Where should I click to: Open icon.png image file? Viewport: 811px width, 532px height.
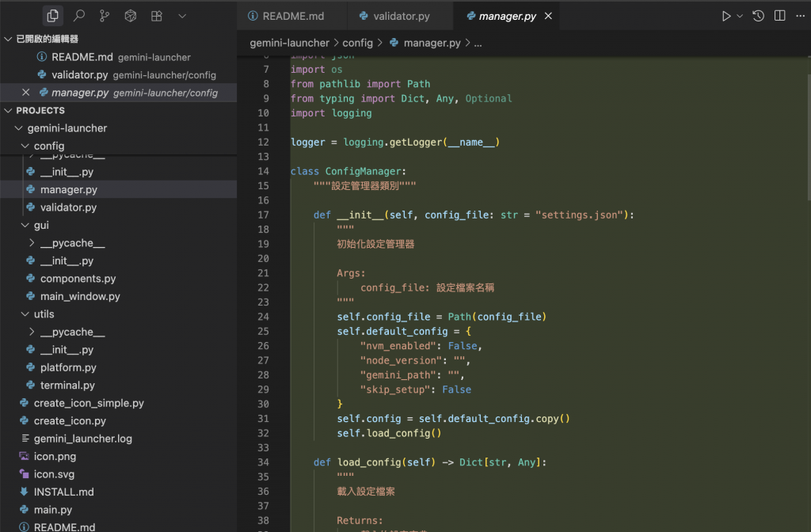119,456
